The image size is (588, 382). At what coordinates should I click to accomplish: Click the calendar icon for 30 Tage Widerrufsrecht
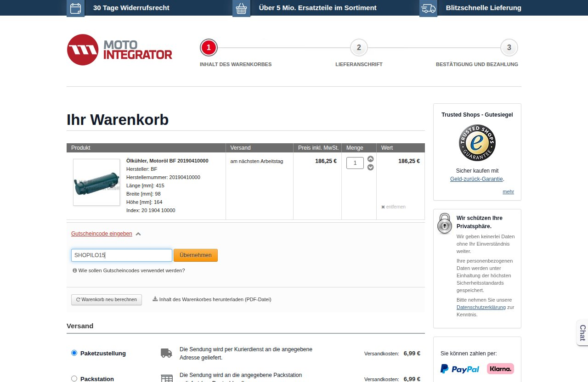coord(75,8)
